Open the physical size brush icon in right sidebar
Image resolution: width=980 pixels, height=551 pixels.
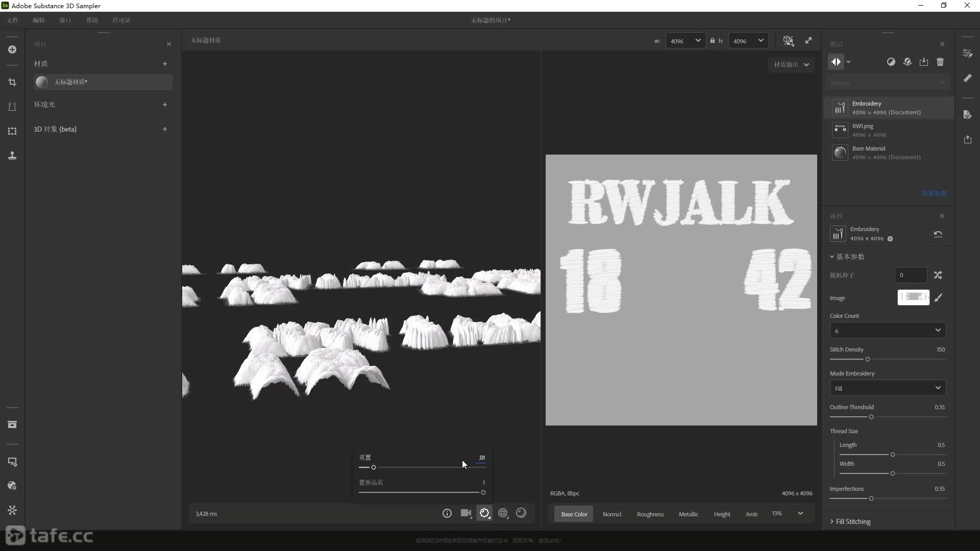968,78
